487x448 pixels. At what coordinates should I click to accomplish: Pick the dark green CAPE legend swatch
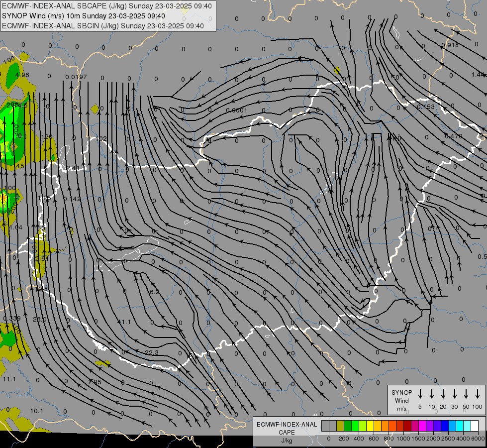click(x=348, y=426)
